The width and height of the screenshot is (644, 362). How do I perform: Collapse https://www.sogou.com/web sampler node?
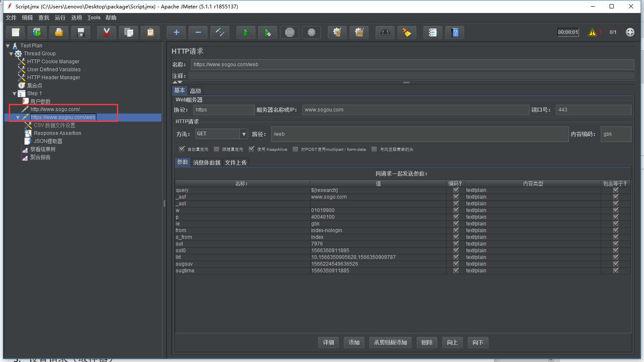click(x=18, y=118)
